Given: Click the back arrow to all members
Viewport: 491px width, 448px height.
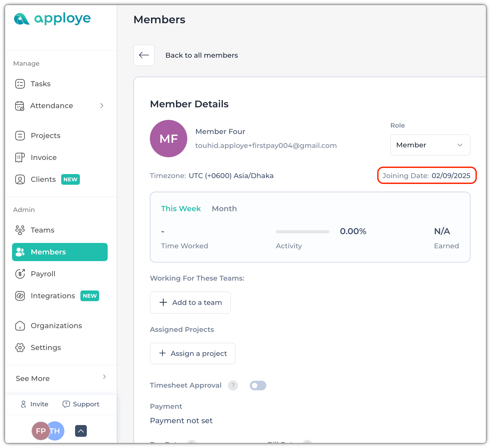Looking at the screenshot, I should (144, 55).
